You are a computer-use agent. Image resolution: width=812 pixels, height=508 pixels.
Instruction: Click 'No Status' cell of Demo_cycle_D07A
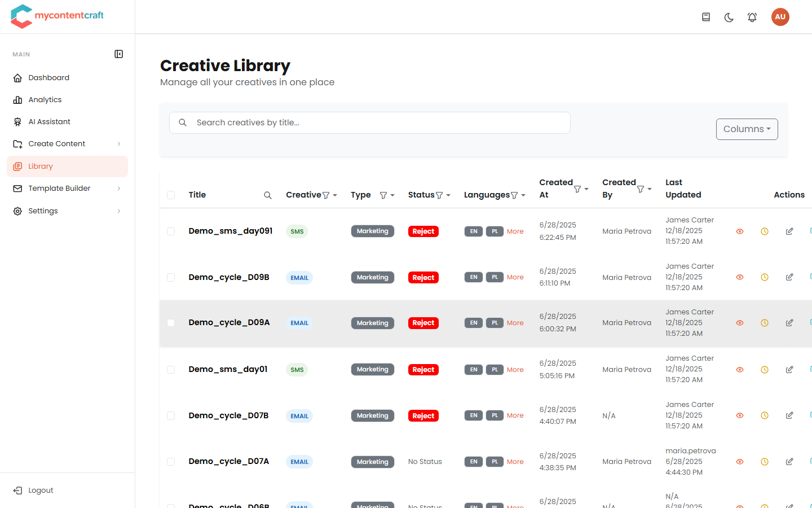click(x=425, y=462)
